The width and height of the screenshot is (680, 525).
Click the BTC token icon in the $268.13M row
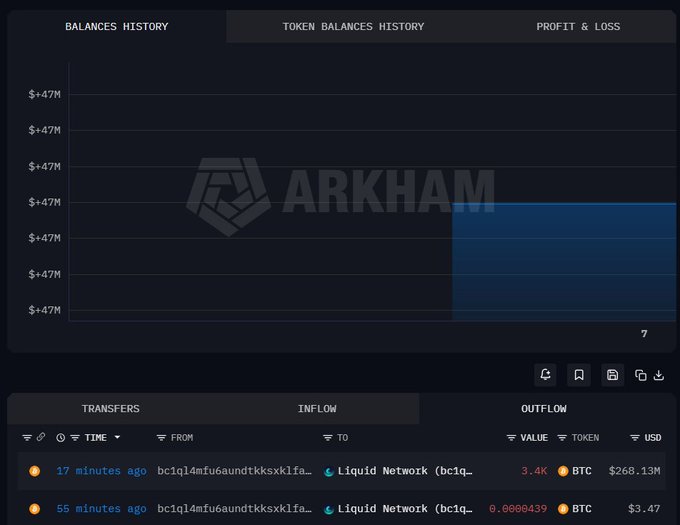pos(563,471)
